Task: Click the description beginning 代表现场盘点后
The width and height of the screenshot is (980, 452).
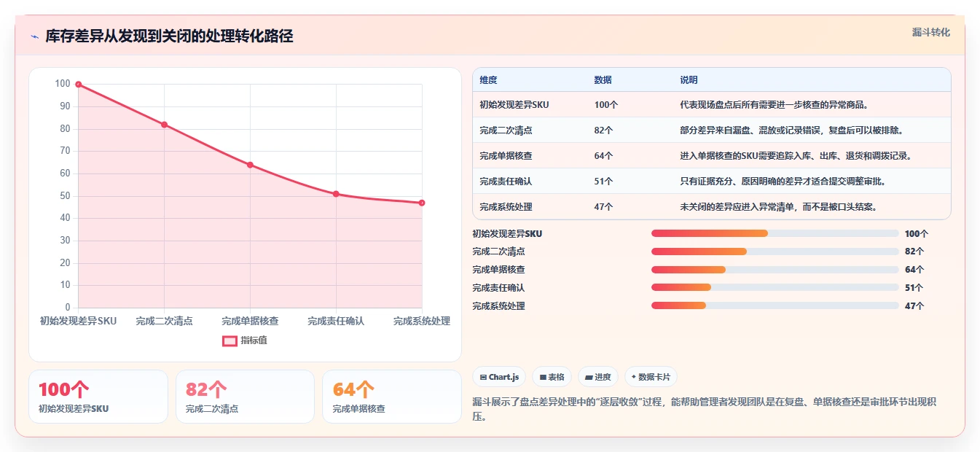Action: [774, 105]
